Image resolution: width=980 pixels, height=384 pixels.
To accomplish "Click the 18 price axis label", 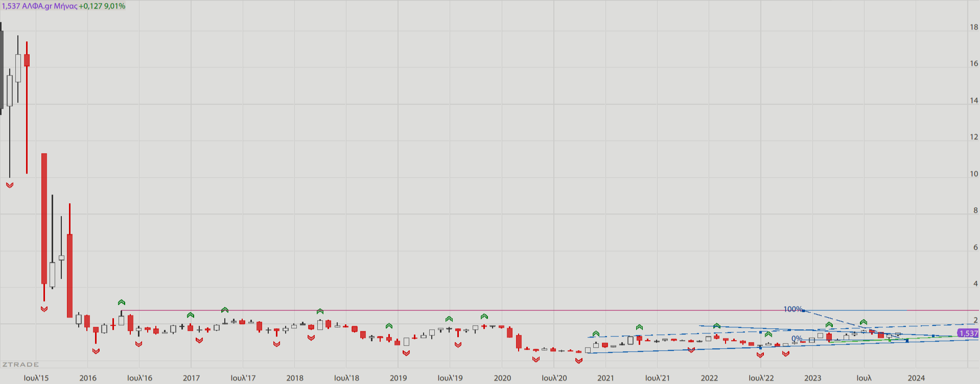I will (974, 27).
